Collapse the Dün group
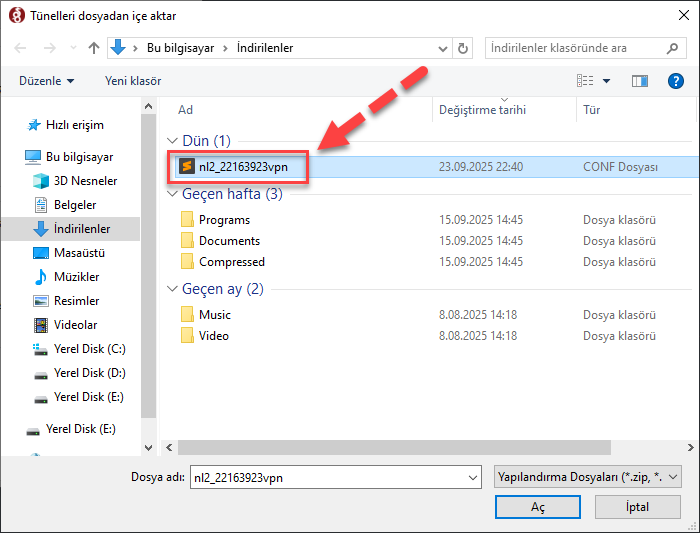This screenshot has width=700, height=533. (171, 141)
